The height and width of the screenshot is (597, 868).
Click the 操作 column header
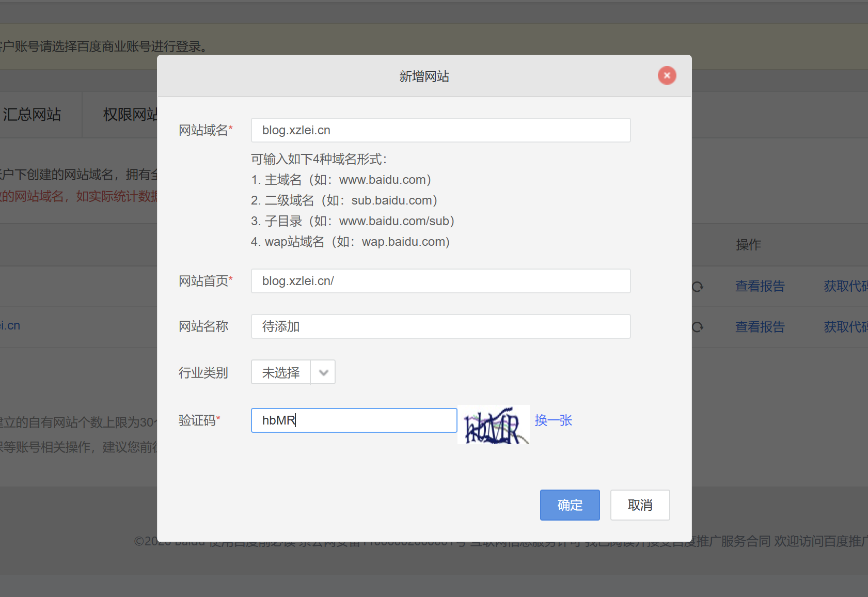[x=748, y=245]
